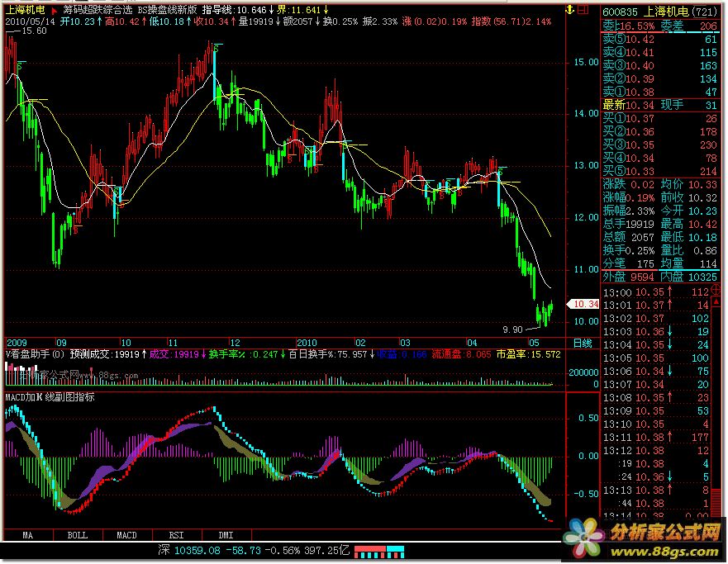Image resolution: width=728 pixels, height=564 pixels.
Task: Select the 外盘 header in trade panel
Action: point(616,277)
